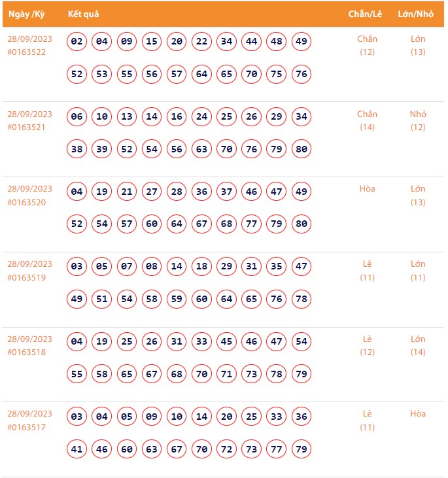This screenshot has width=448, height=478.
Task: Select "Hòa" big/small result of draw #0163517
Action: 418,414
